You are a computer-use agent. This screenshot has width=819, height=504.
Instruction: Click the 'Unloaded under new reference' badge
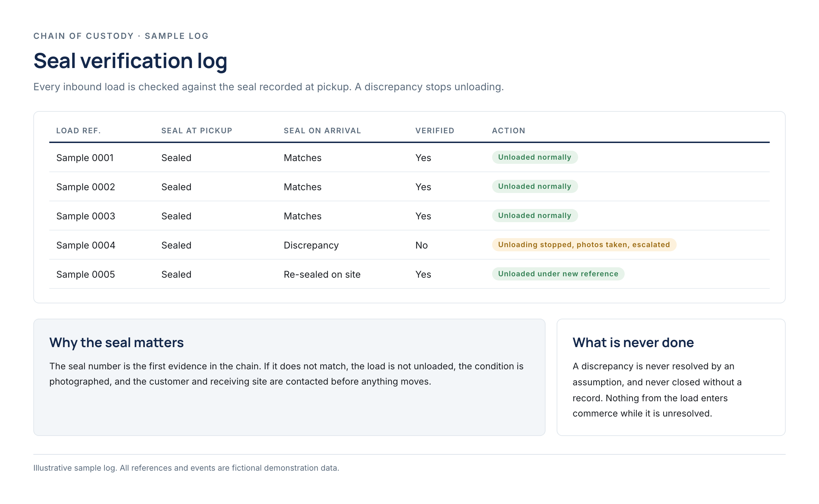click(558, 274)
